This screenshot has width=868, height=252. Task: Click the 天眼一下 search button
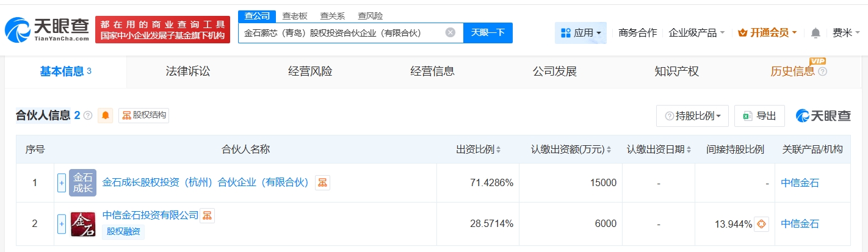coord(488,33)
